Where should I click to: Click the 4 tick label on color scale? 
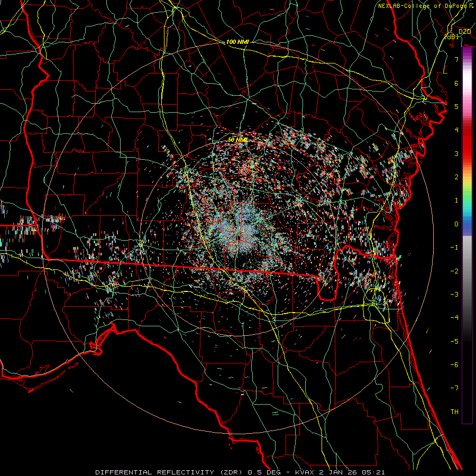click(x=456, y=130)
